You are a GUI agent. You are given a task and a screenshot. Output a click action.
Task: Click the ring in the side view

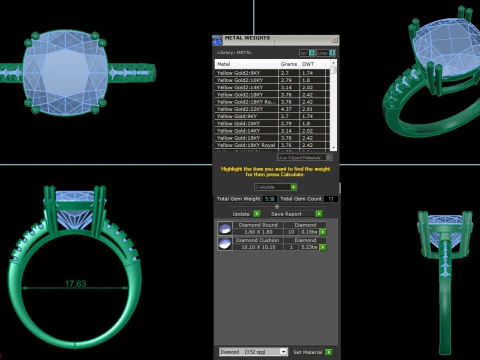445,283
